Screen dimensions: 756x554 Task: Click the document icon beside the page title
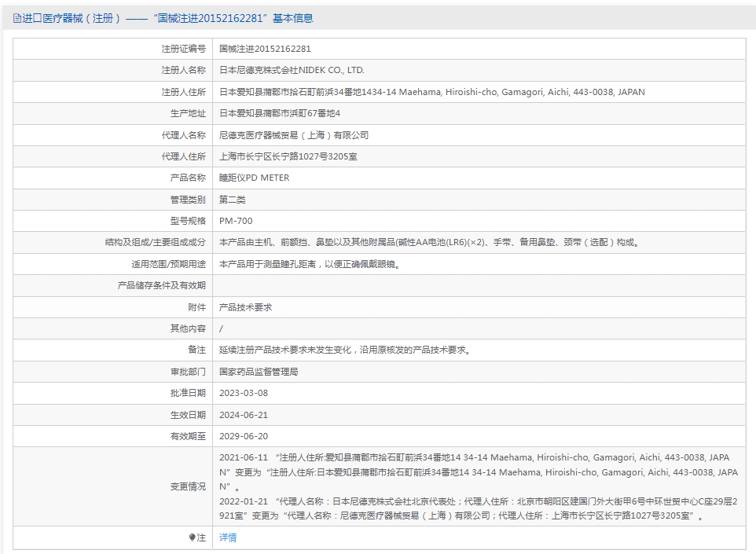point(17,18)
